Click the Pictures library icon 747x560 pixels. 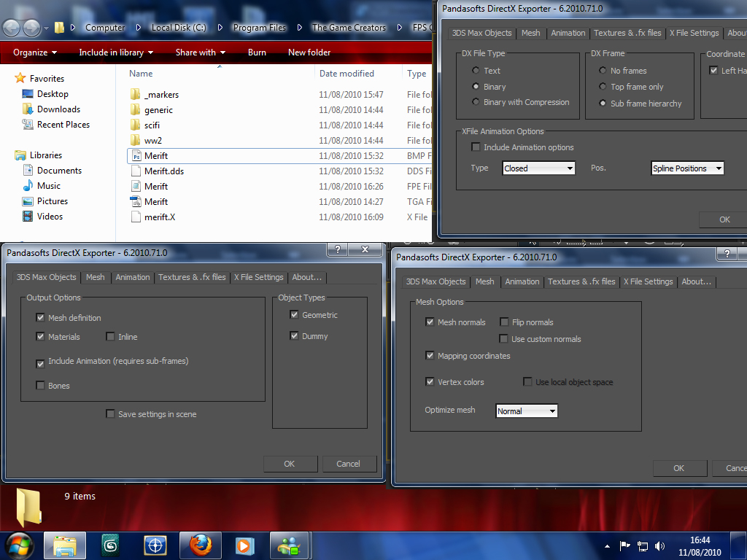(28, 201)
